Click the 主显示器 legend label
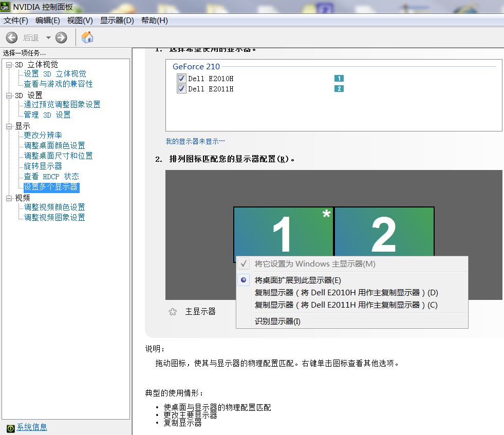This screenshot has height=435, width=504. click(200, 312)
